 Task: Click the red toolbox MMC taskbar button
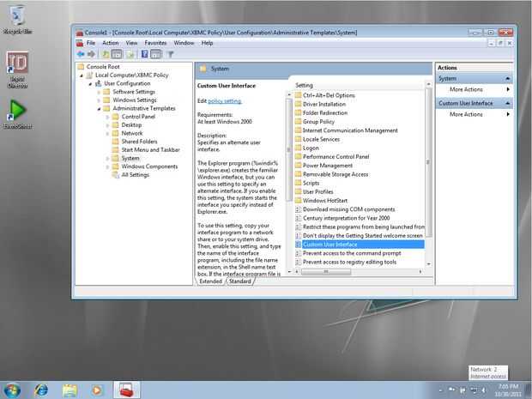point(126,390)
